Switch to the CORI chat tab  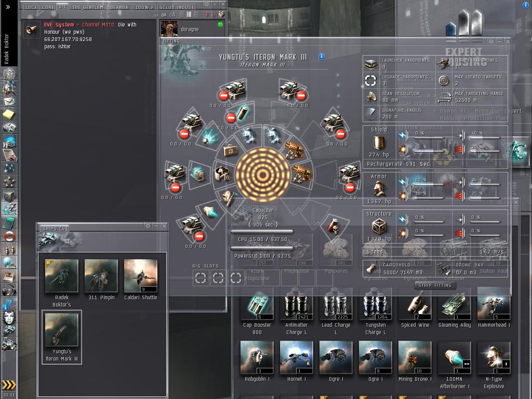coord(47,7)
